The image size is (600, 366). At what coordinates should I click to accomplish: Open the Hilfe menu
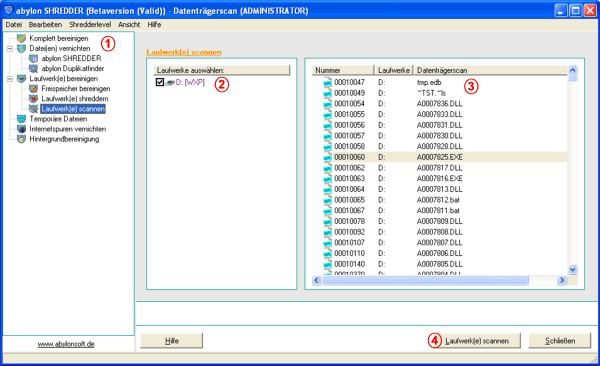click(x=154, y=25)
